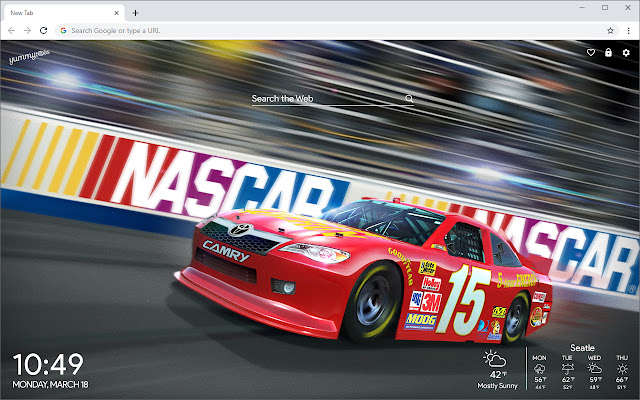Click the heart favorites icon

pyautogui.click(x=591, y=53)
